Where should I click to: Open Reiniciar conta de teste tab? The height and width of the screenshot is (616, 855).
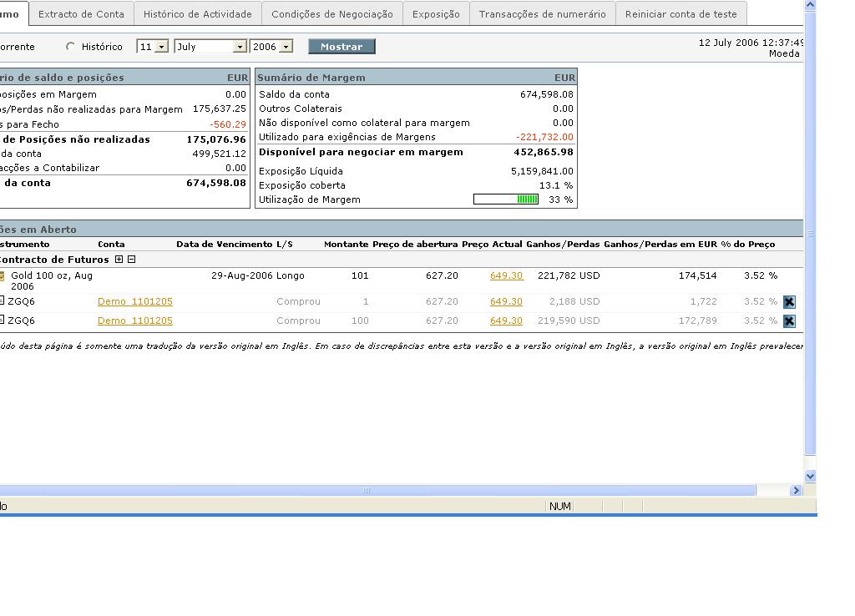(x=680, y=14)
